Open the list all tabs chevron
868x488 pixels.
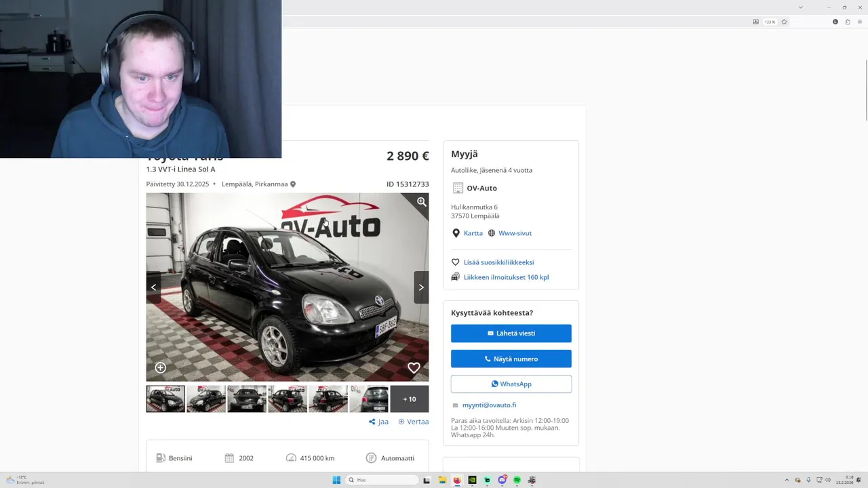[x=800, y=7]
